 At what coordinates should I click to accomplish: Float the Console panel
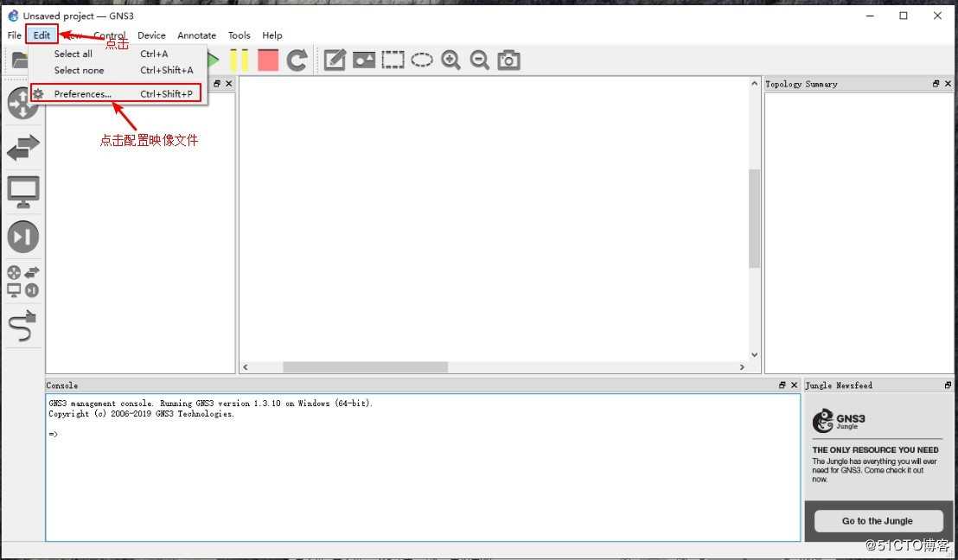coord(782,385)
